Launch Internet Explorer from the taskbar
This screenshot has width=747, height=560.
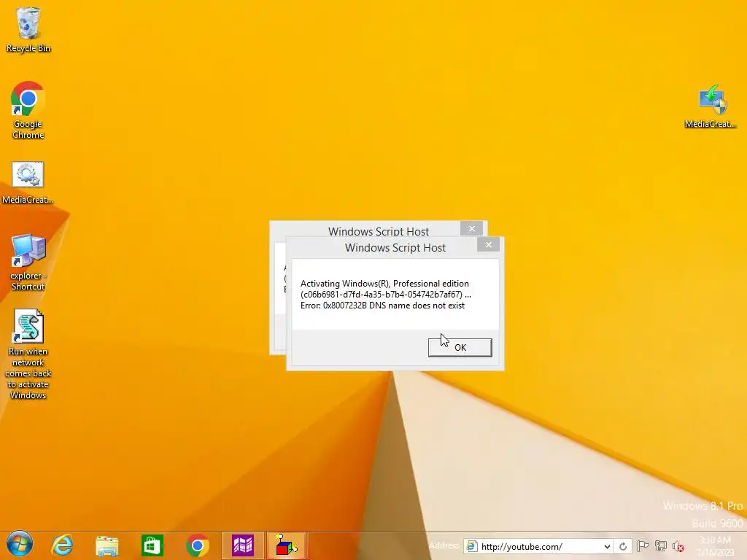pyautogui.click(x=62, y=545)
